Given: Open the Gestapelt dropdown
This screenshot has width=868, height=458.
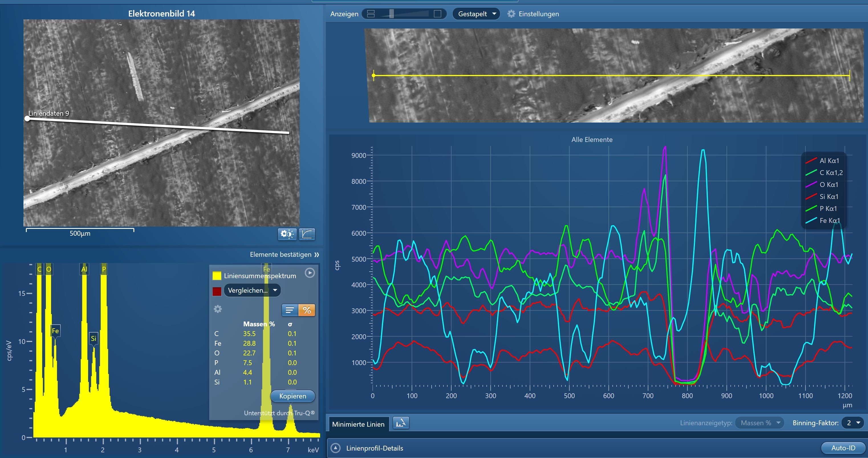Looking at the screenshot, I should tap(476, 14).
